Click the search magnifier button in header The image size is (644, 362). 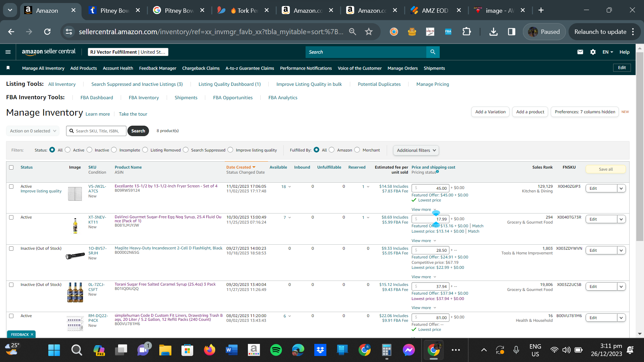(x=433, y=52)
